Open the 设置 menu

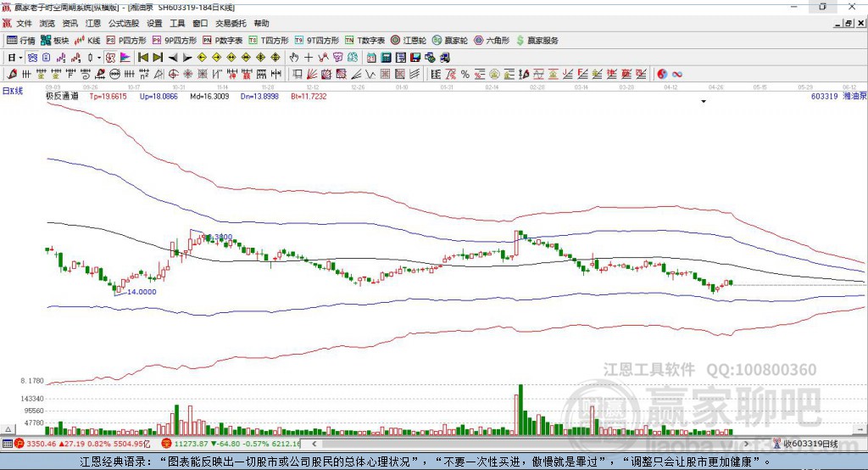tap(154, 23)
